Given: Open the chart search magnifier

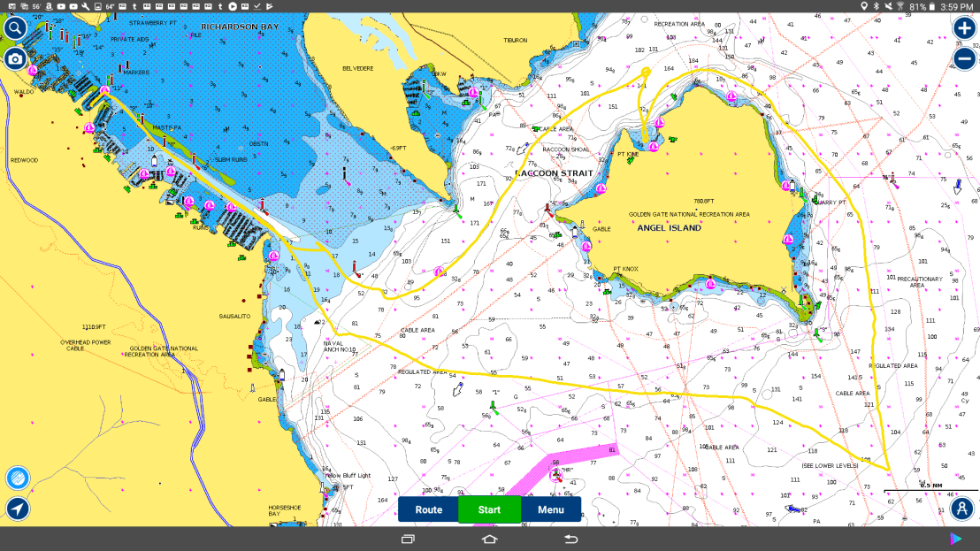Looking at the screenshot, I should [15, 27].
